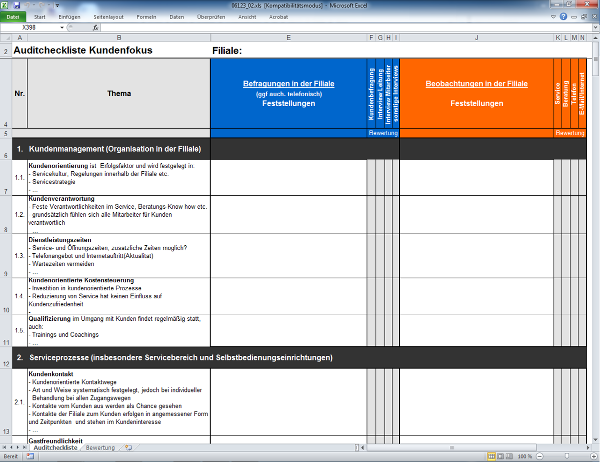Click the vertical E-Mail/Internet column header
Viewport: 600px width, 462px height.
582,94
